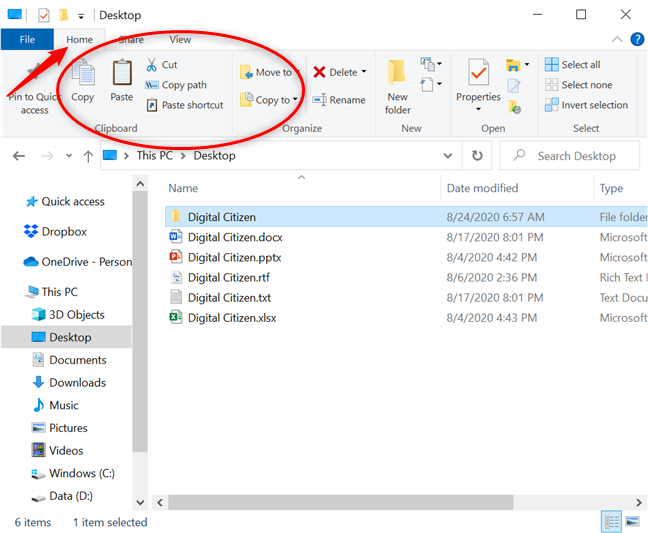
Task: Open the File Explorer help icon
Action: [637, 40]
